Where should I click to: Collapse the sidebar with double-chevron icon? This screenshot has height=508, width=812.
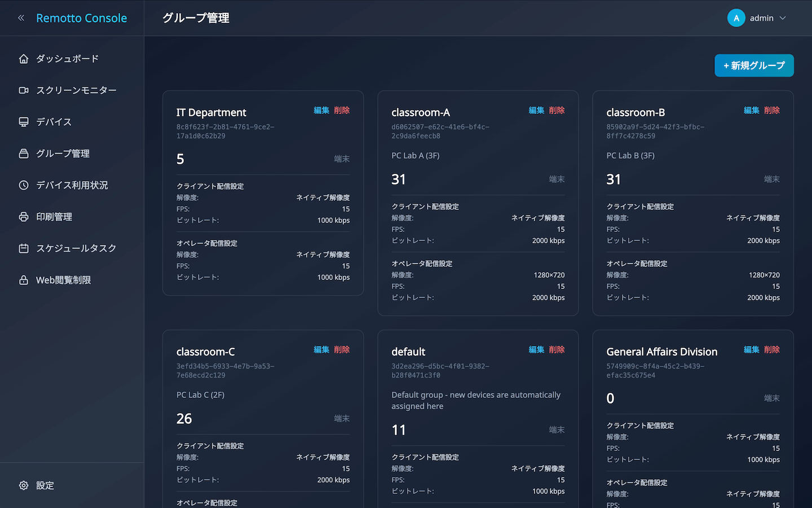[21, 18]
